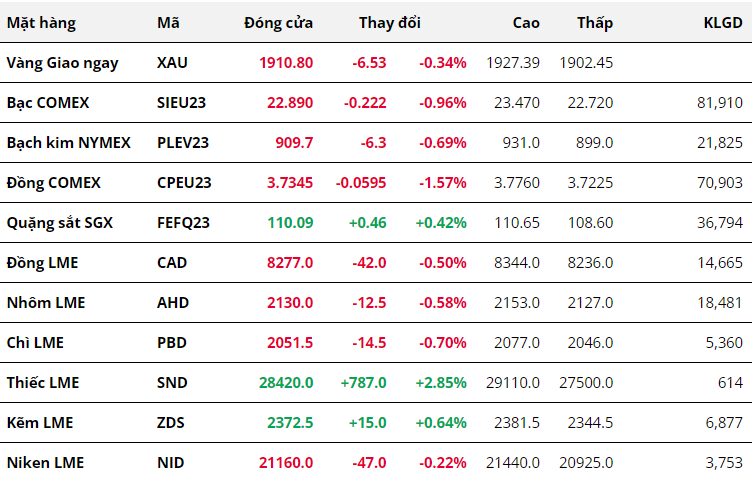Open the Vàng Giao ngay commodity row

pyautogui.click(x=62, y=63)
